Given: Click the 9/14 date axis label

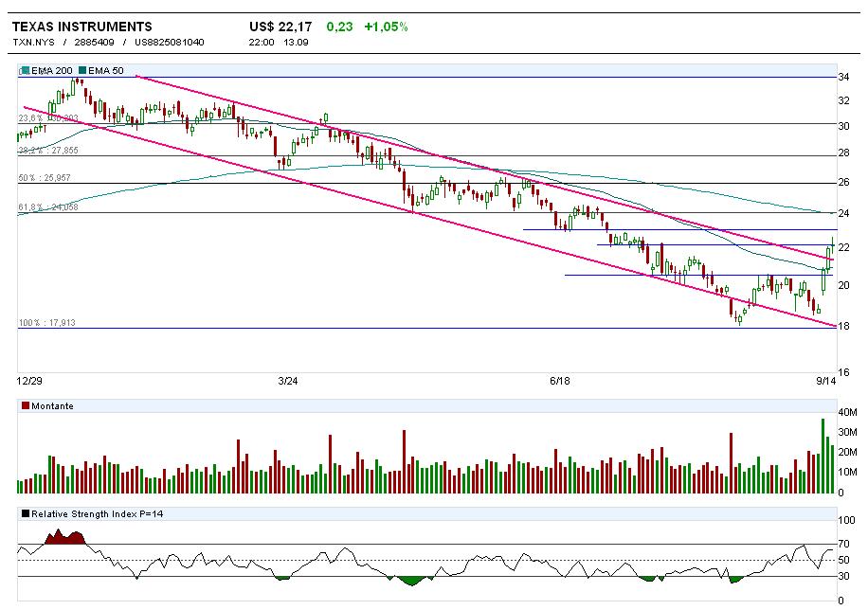Looking at the screenshot, I should [826, 381].
